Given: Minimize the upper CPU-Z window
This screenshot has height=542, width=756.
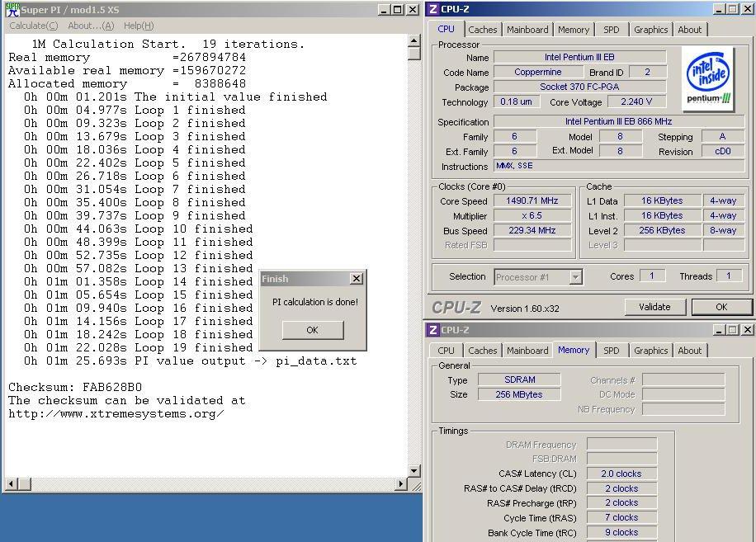Looking at the screenshot, I should [719, 9].
